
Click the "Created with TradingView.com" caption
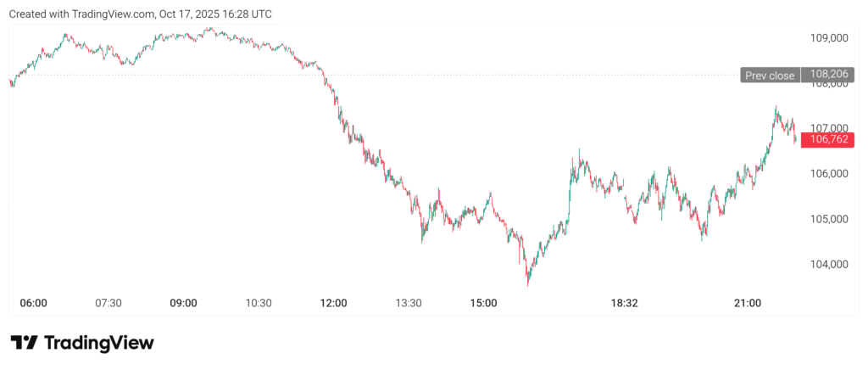pos(140,14)
